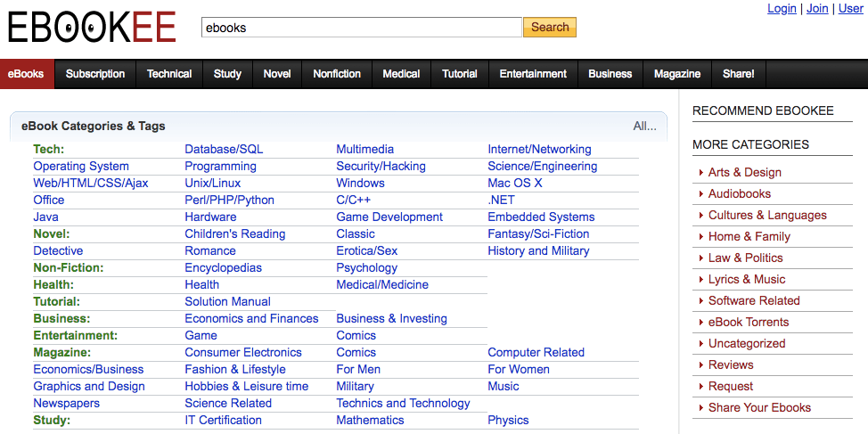Open Unix/Linux category
868x434 pixels.
pyautogui.click(x=213, y=184)
